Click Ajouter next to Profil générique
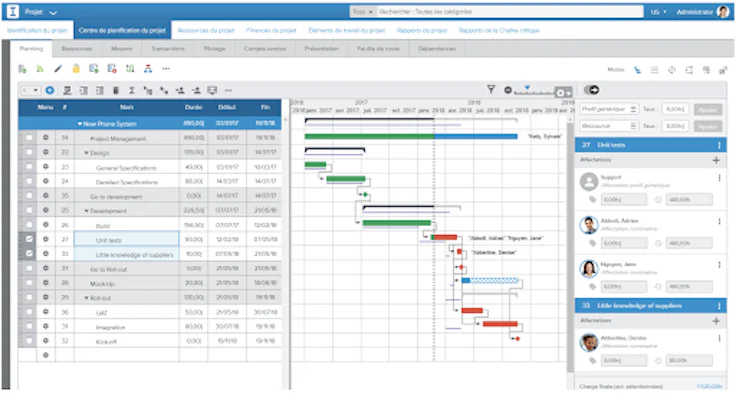736x394 pixels. click(x=708, y=109)
